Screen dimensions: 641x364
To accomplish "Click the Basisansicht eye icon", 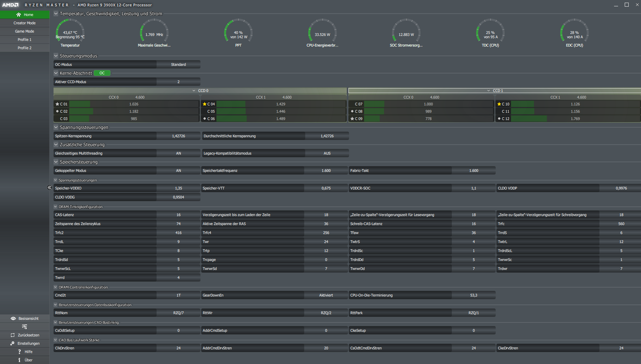I will (x=13, y=318).
